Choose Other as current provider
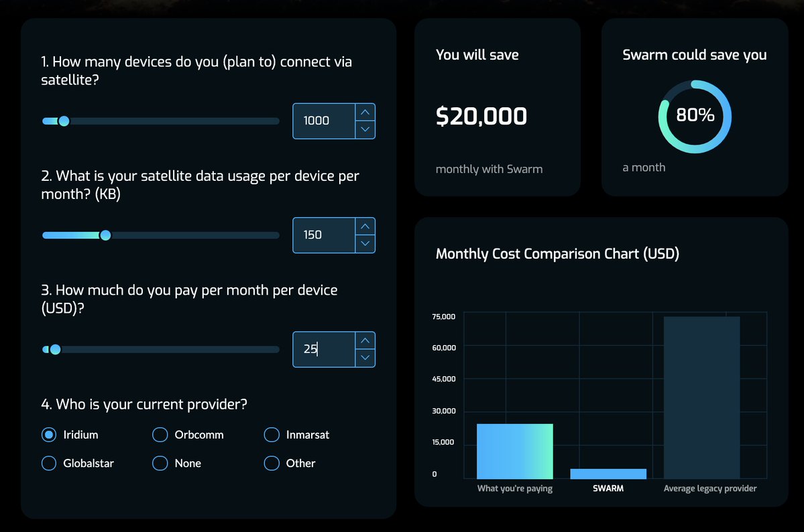 pos(272,463)
